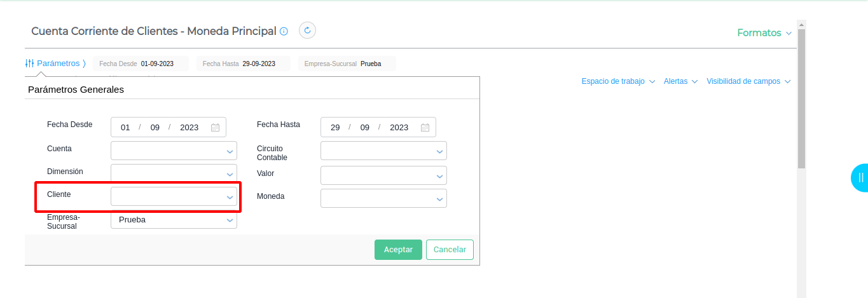The width and height of the screenshot is (868, 298).
Task: Change the Empresa-Sucursal Prueba selection
Action: (x=174, y=220)
